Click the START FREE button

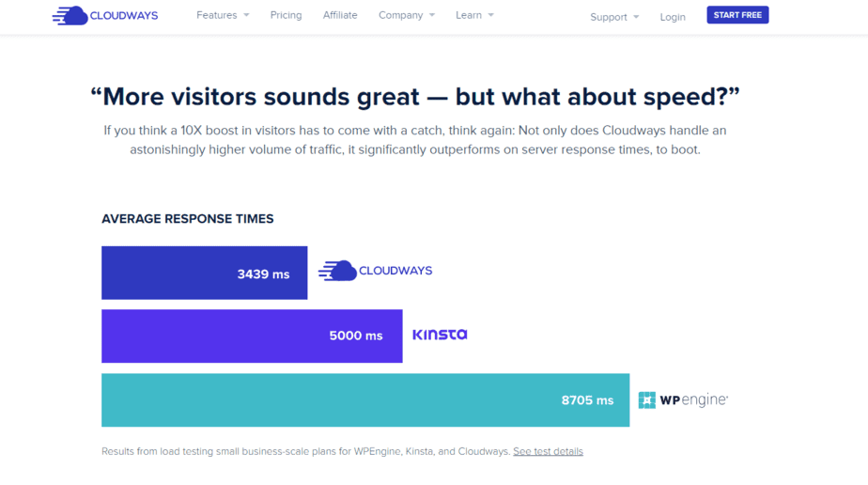coord(737,15)
